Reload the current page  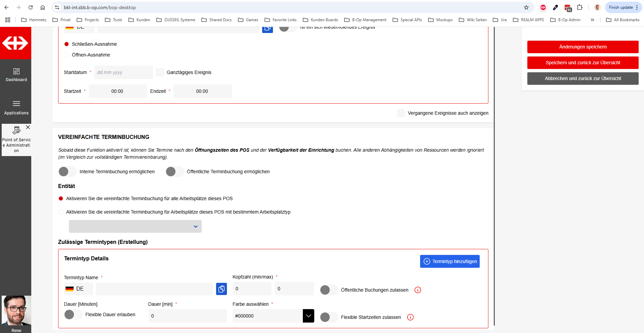pos(31,7)
